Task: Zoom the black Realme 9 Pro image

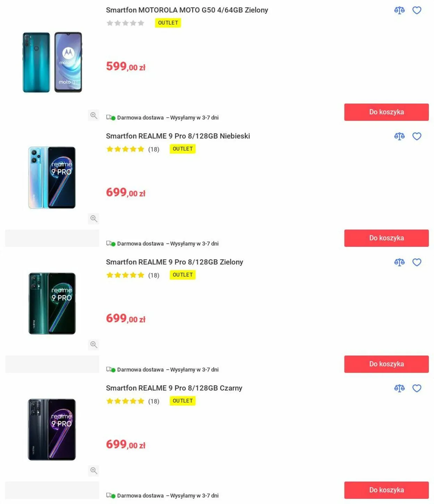Action: tap(93, 470)
